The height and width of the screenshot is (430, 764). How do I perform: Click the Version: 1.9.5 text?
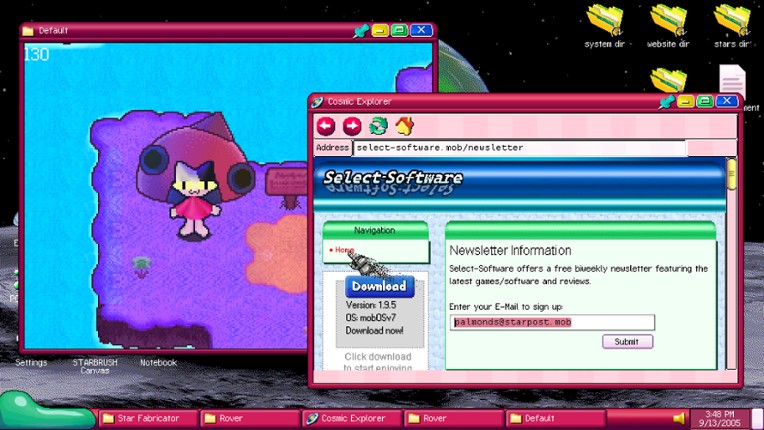pyautogui.click(x=371, y=305)
